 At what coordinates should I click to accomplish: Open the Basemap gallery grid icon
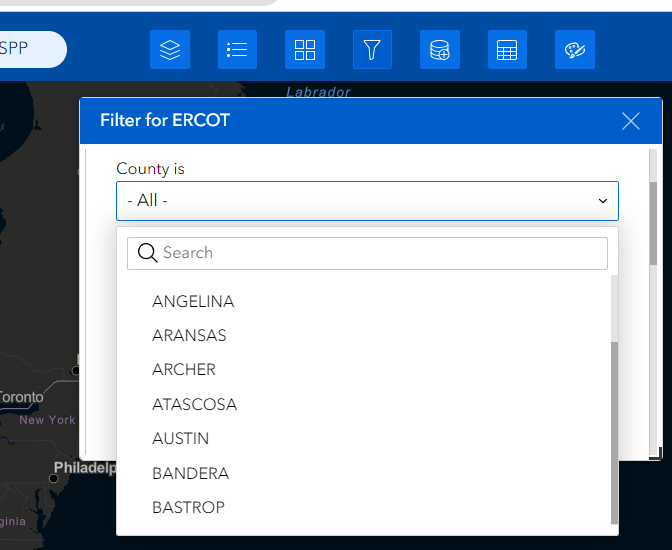click(305, 50)
